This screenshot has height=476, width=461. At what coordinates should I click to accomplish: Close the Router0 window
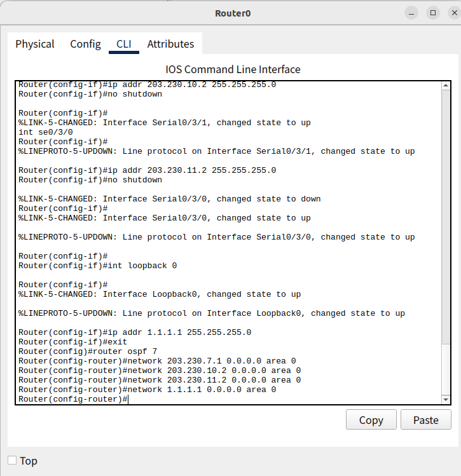coord(454,13)
